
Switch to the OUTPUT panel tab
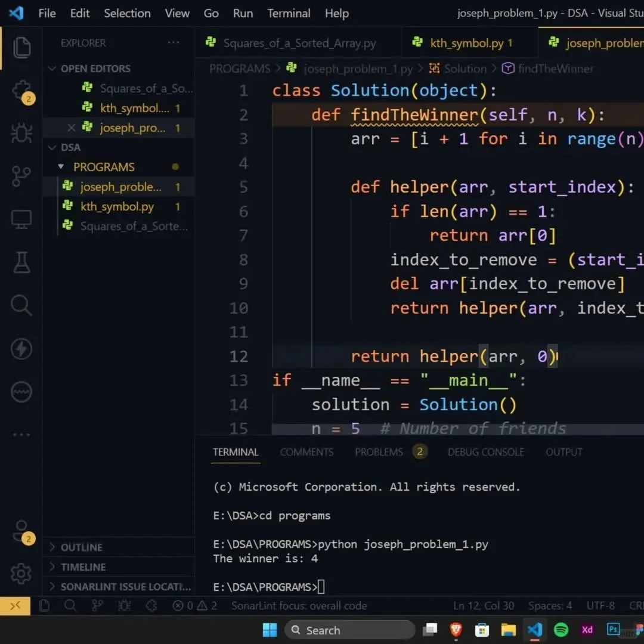(x=564, y=452)
